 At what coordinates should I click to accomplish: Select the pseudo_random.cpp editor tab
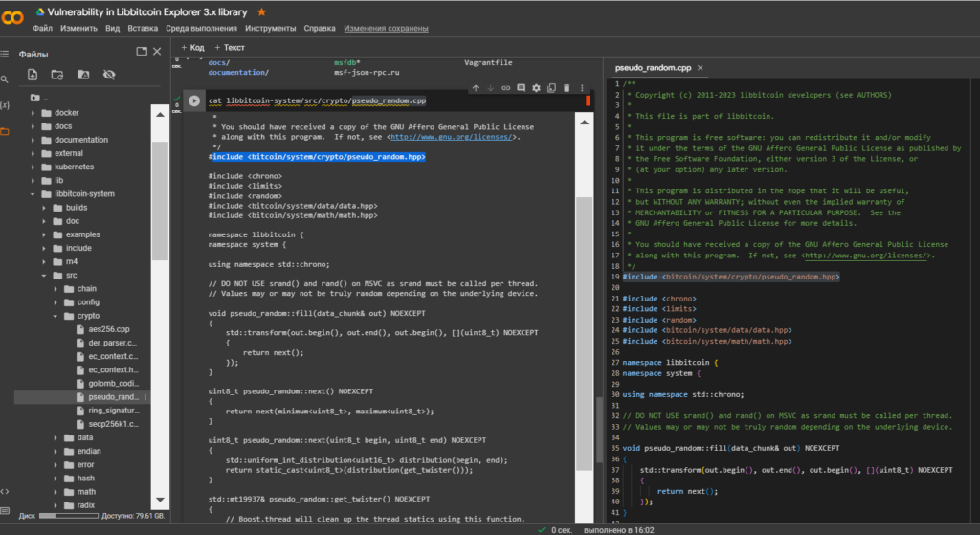(653, 68)
